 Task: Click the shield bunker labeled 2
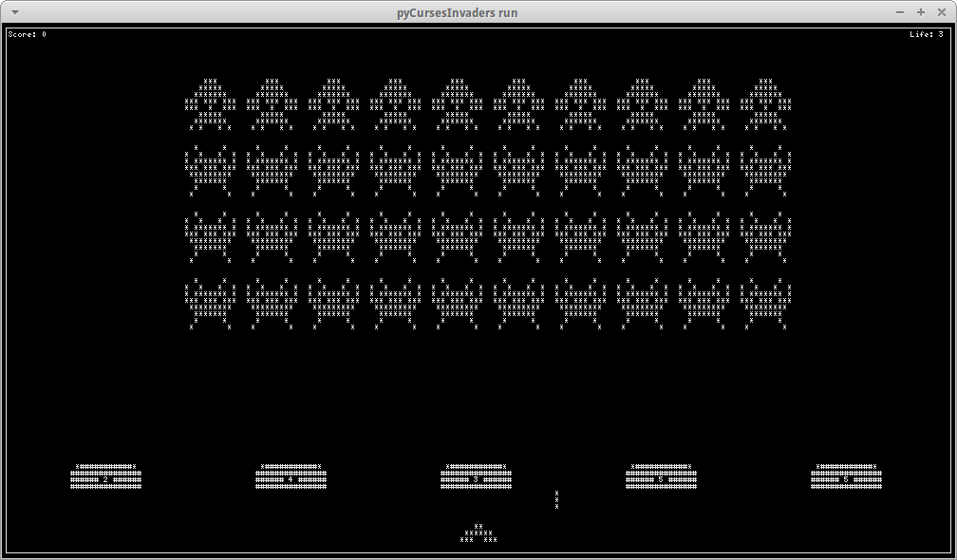coord(105,476)
